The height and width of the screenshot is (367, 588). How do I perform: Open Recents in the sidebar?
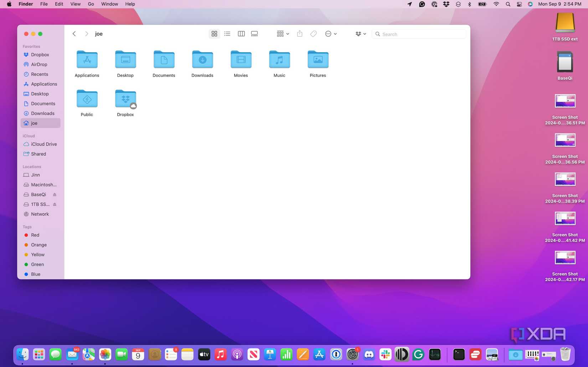[40, 74]
